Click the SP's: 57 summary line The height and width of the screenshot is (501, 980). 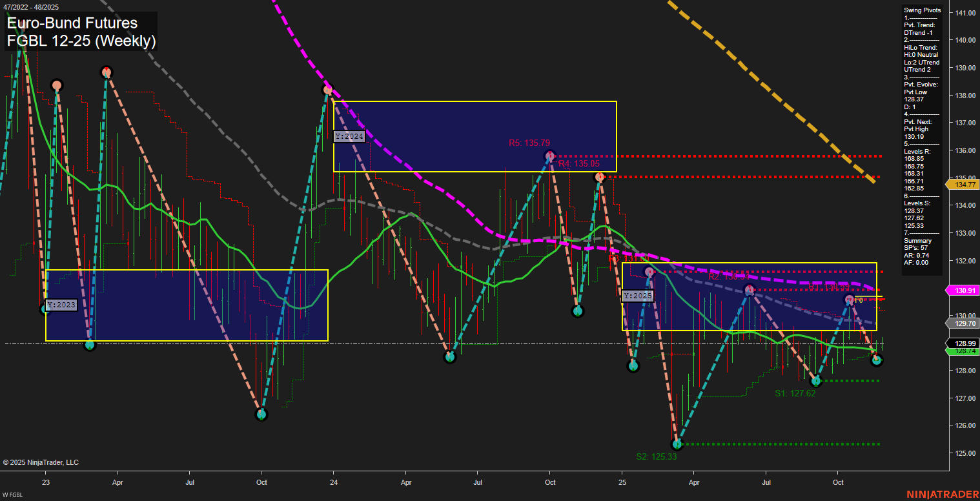916,248
